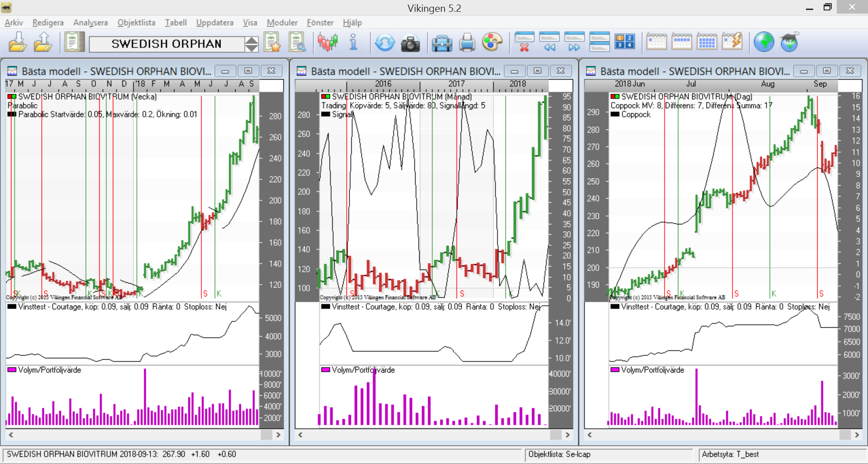Open the Redigera menu

(x=48, y=23)
